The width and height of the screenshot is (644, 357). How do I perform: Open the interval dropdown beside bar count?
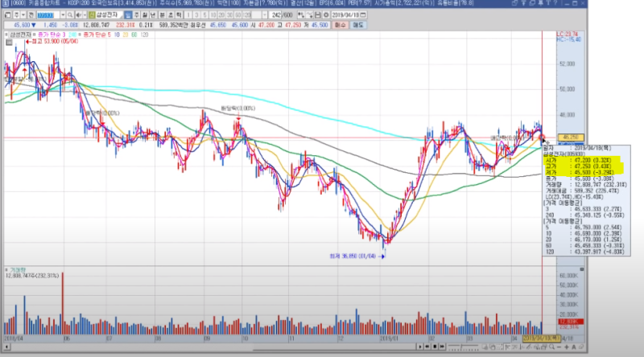click(x=265, y=14)
